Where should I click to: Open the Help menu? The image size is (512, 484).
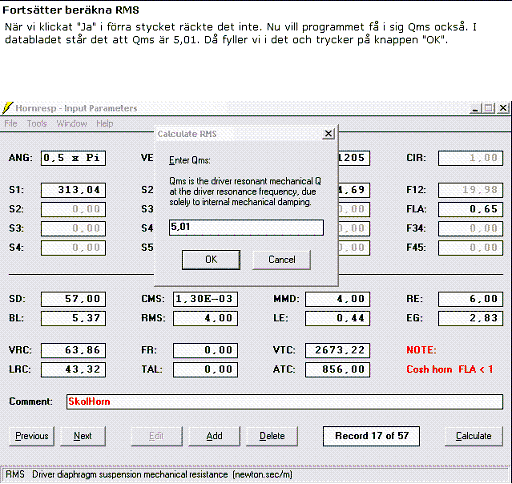coord(105,124)
